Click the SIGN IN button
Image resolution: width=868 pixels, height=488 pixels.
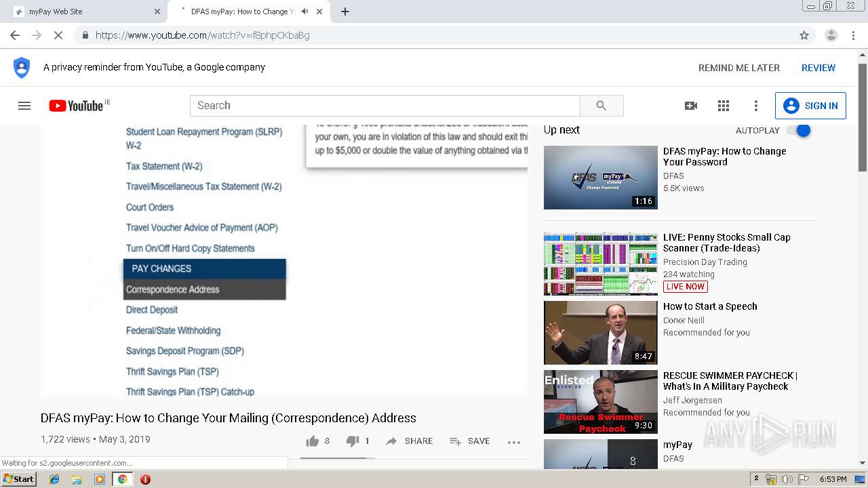tap(810, 106)
